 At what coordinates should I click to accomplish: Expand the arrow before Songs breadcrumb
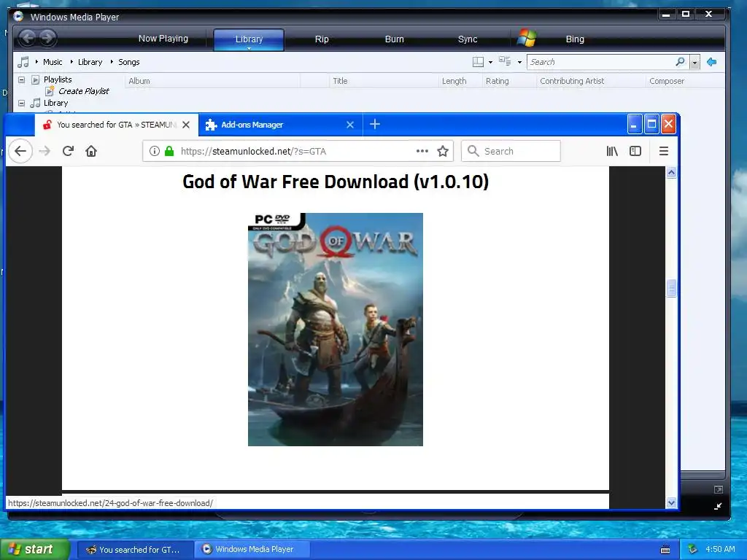(x=112, y=62)
